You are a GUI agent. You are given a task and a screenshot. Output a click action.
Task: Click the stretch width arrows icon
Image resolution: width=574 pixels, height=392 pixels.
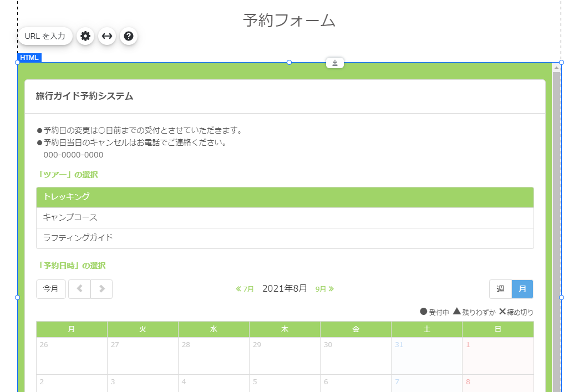point(107,36)
